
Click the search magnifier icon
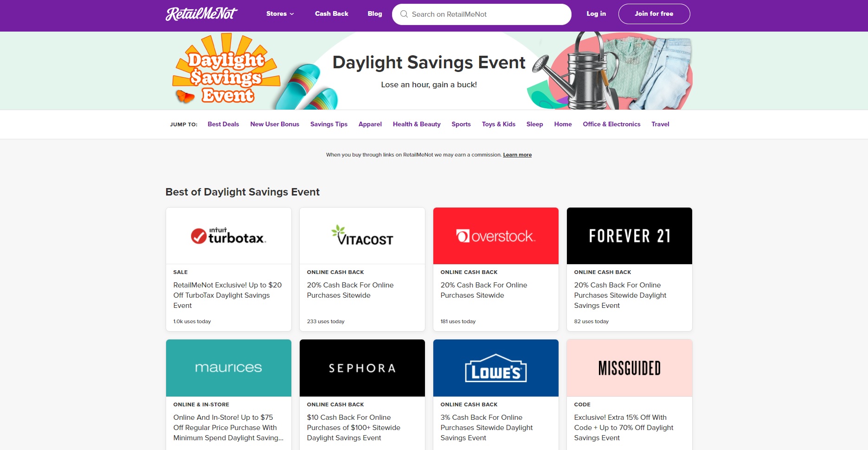[x=404, y=14]
